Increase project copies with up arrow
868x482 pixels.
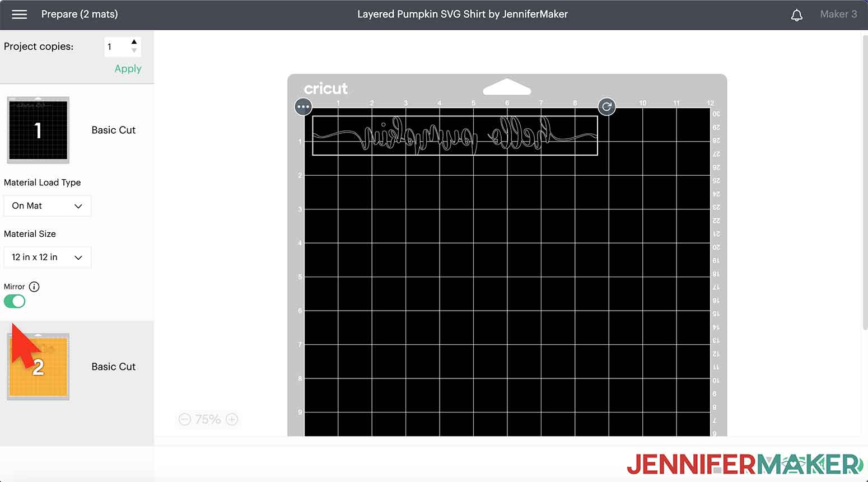point(134,42)
